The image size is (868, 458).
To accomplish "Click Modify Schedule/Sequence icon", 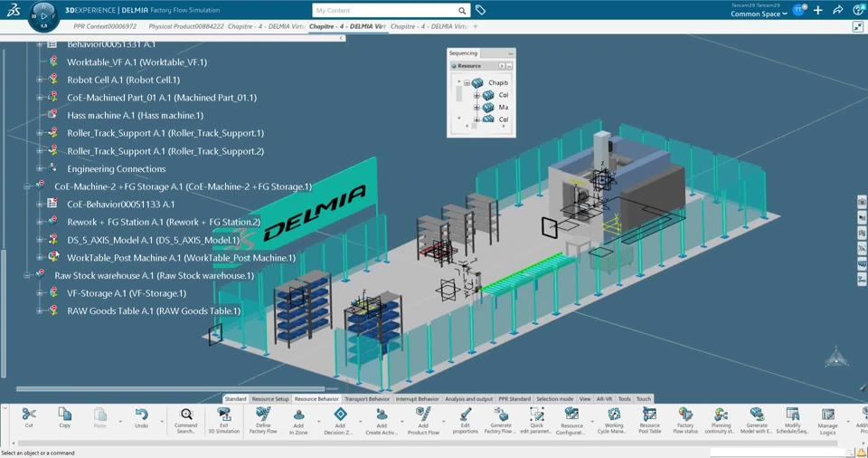I will coord(793,415).
